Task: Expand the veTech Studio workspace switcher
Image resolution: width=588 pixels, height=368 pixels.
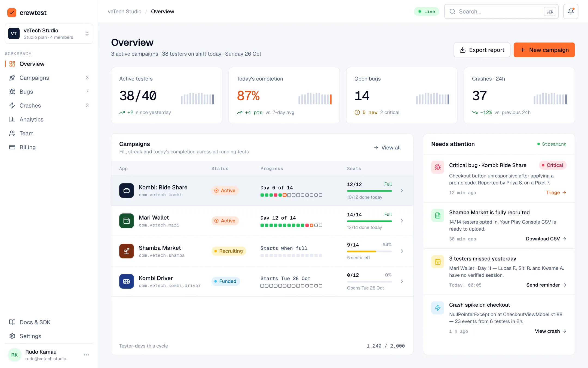Action: pyautogui.click(x=49, y=34)
